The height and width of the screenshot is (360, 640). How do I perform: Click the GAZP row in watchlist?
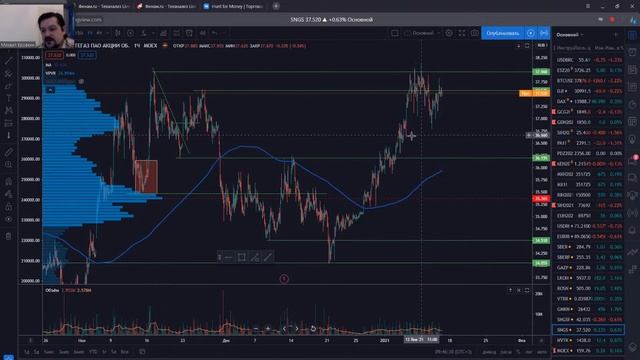pos(588,267)
